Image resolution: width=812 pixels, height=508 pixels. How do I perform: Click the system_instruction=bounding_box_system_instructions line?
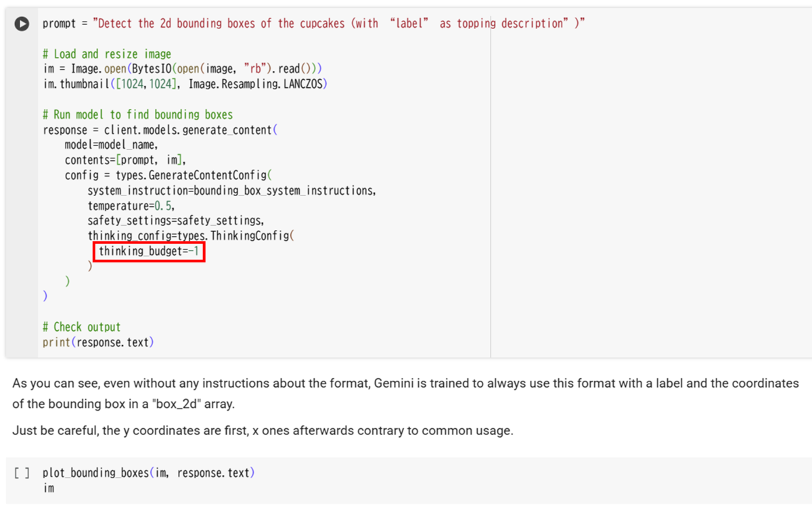[231, 191]
